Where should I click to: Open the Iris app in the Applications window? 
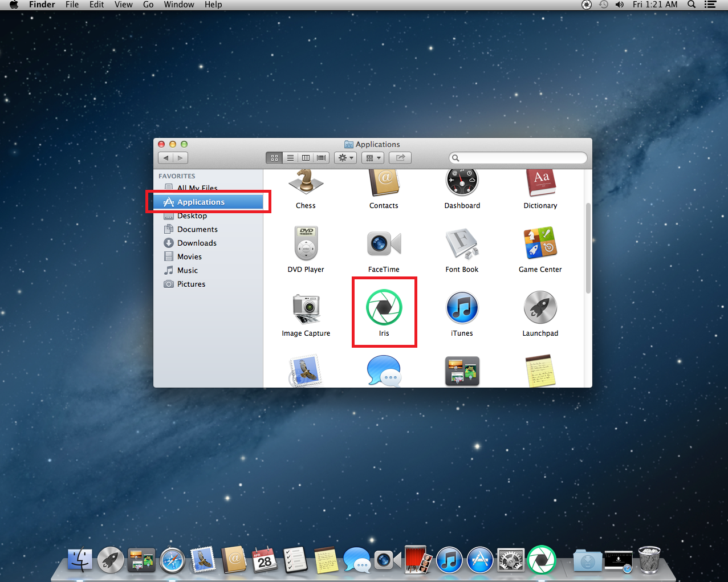[384, 307]
